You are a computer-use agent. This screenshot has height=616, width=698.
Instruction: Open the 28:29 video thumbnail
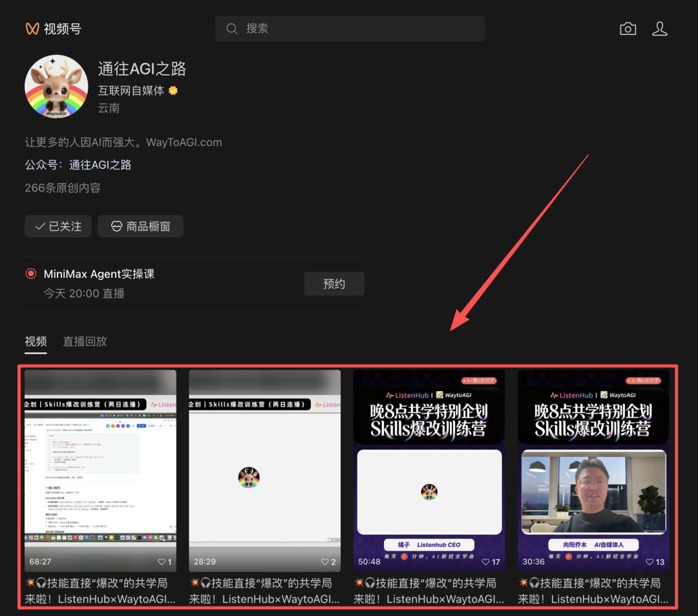pos(264,462)
